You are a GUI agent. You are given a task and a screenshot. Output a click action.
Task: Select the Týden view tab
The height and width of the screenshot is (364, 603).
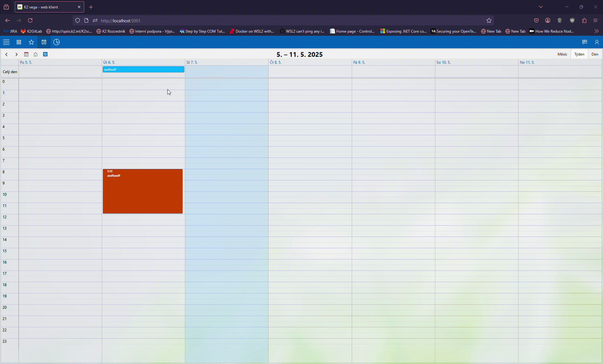pos(579,54)
